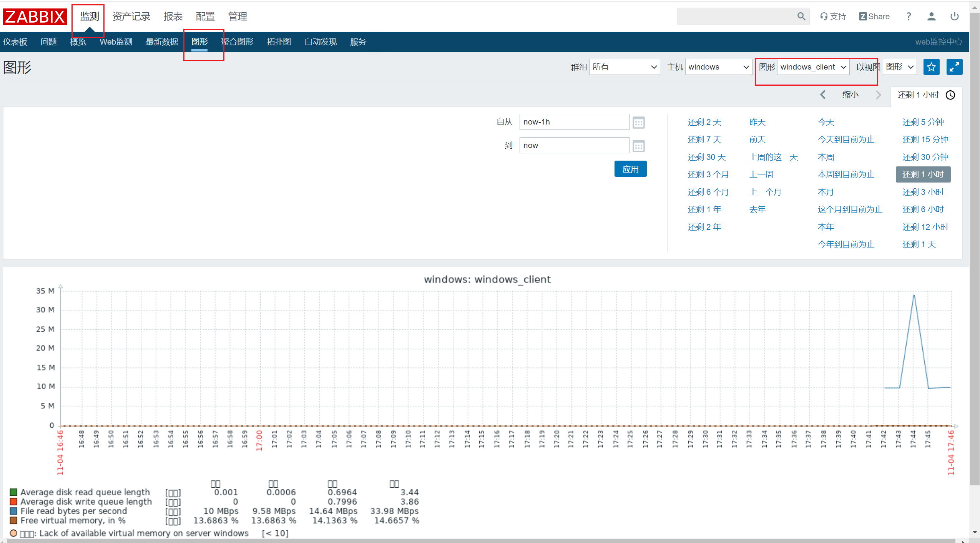Click red swatch for disk write queue
This screenshot has height=543, width=980.
[x=13, y=502]
